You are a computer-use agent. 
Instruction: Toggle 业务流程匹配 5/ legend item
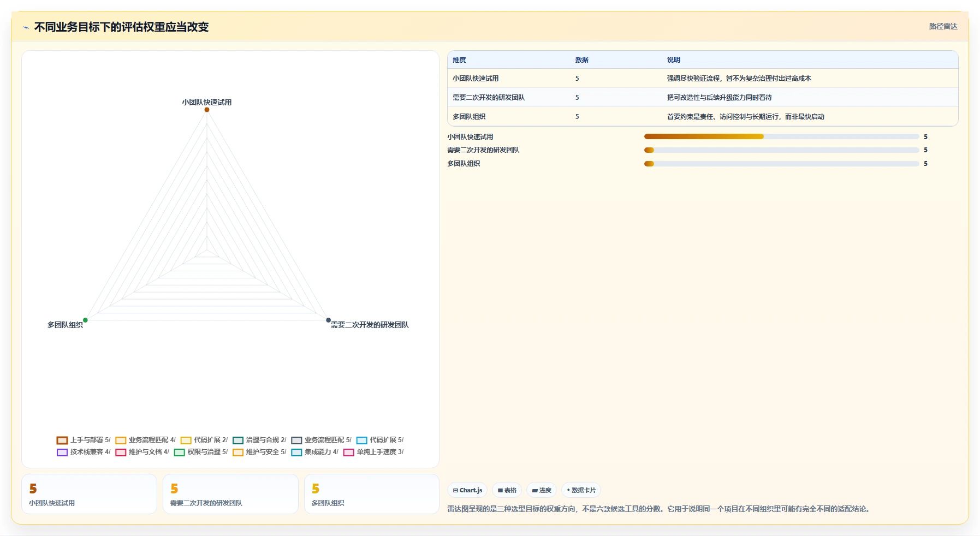click(321, 440)
